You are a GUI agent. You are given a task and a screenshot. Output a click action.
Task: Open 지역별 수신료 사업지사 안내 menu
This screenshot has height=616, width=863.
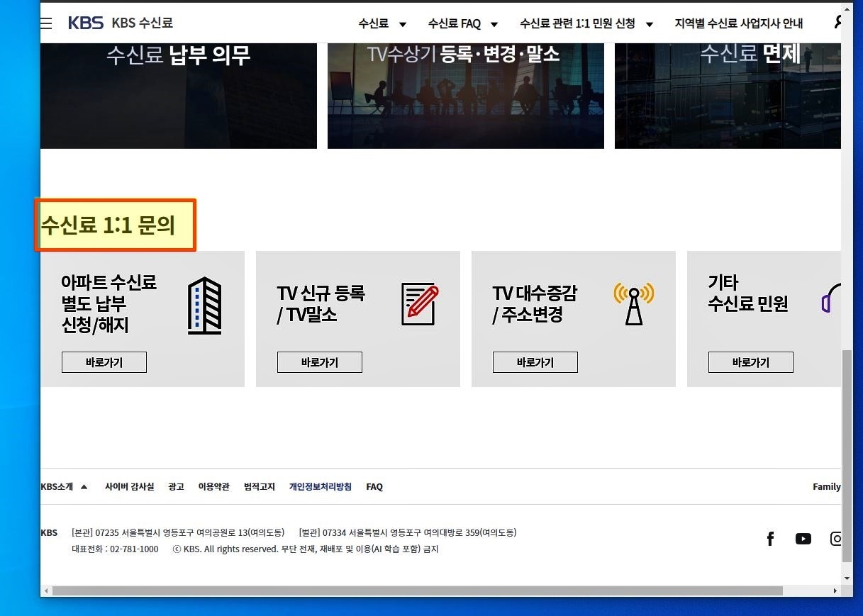[739, 23]
